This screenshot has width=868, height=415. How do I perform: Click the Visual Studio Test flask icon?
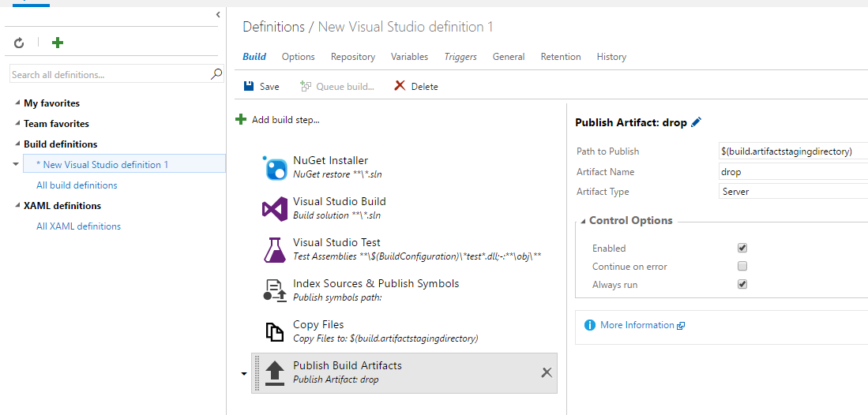(274, 250)
